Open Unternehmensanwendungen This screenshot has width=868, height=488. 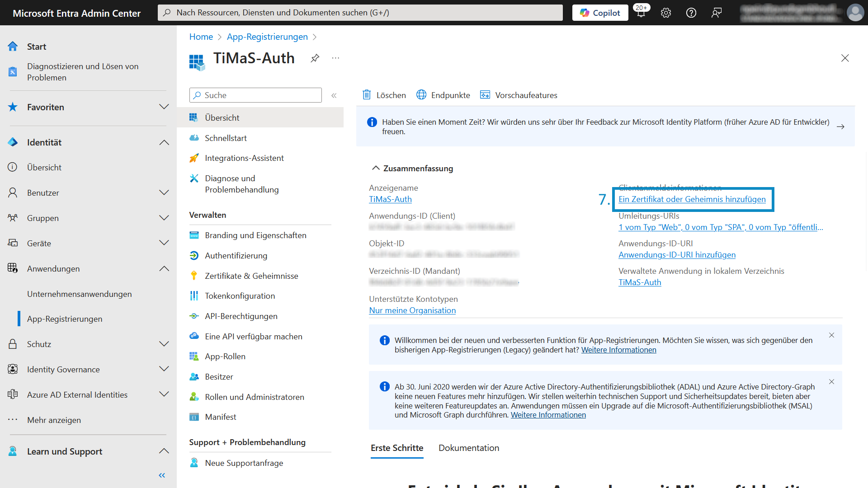[80, 294]
